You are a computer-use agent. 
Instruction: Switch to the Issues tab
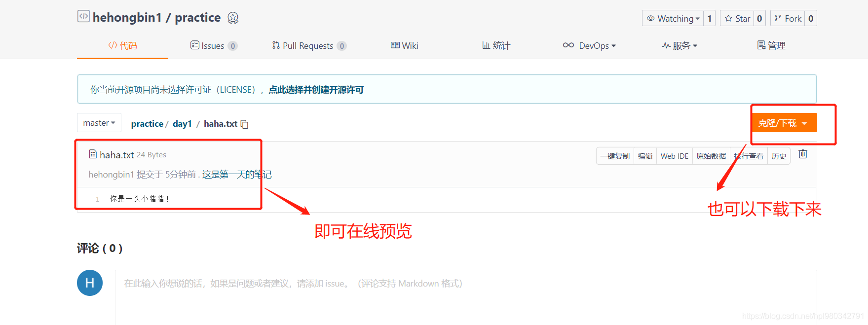tap(214, 45)
